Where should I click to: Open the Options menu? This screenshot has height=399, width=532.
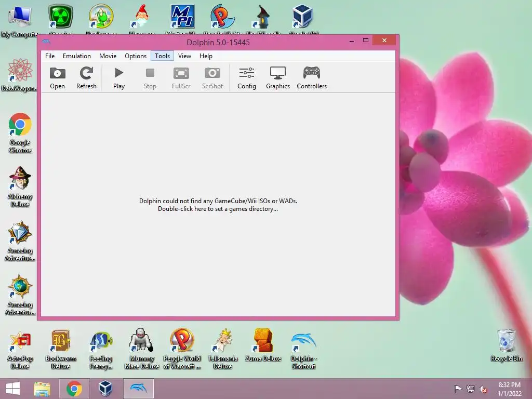click(x=136, y=56)
